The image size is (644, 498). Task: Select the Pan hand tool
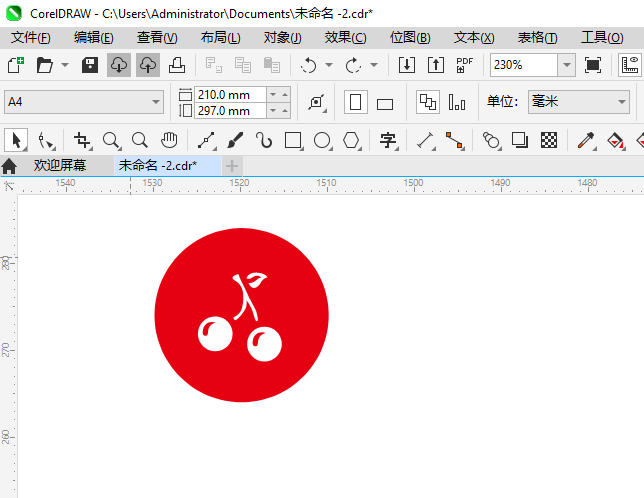tap(169, 140)
